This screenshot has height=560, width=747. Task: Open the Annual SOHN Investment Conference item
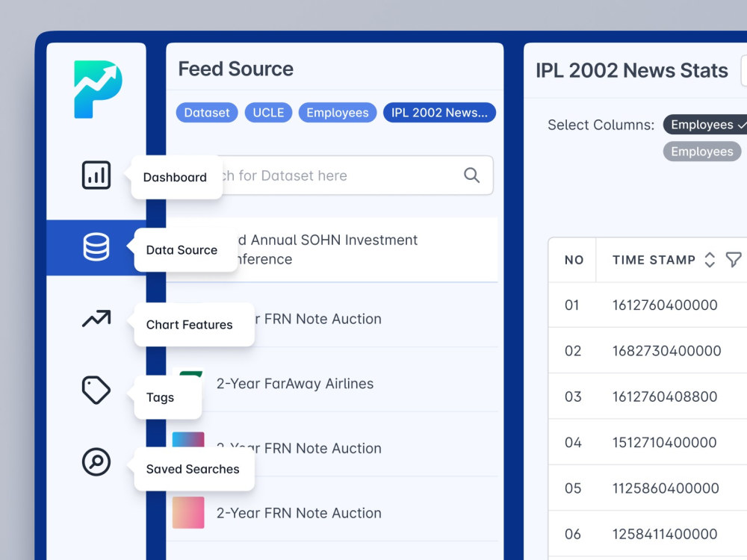point(332,249)
